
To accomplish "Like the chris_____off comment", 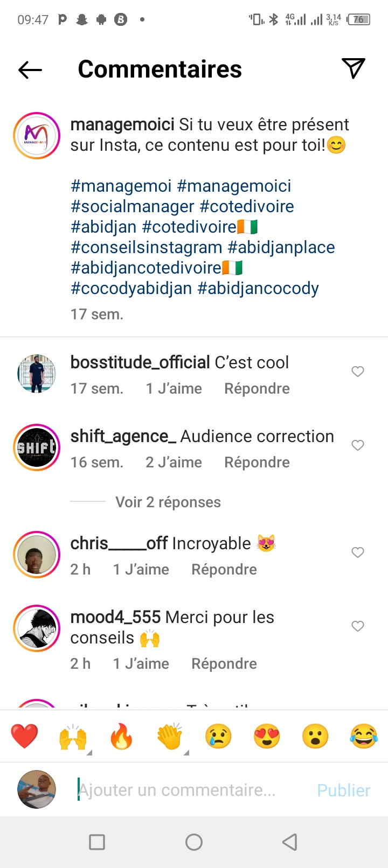I will pos(358,552).
